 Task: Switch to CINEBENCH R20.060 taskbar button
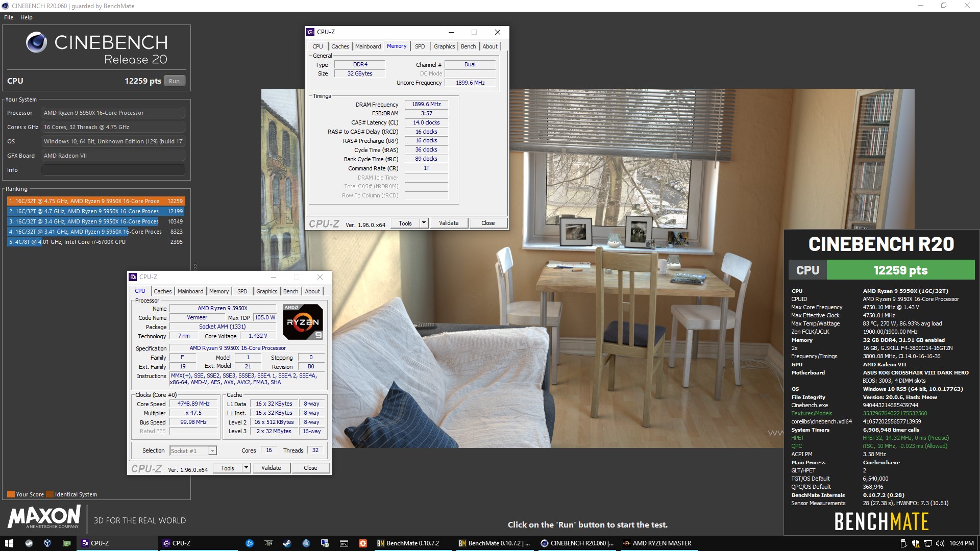[x=576, y=543]
